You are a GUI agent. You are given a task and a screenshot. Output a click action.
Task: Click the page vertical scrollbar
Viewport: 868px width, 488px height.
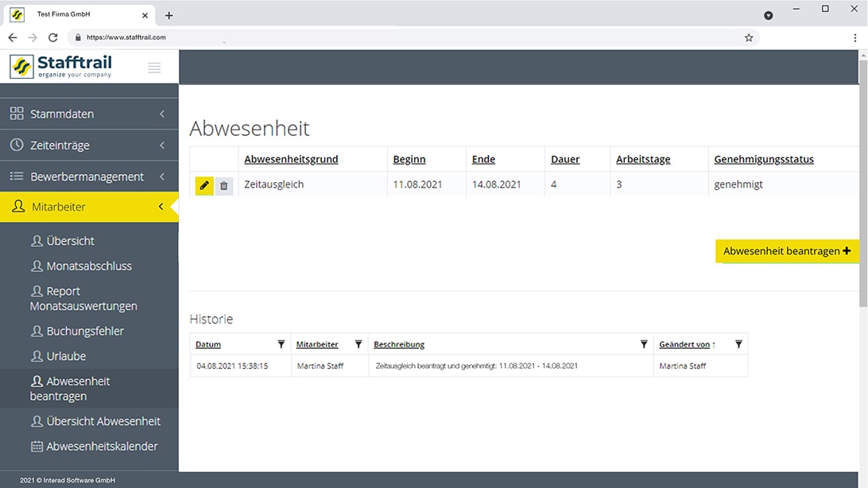(863, 183)
